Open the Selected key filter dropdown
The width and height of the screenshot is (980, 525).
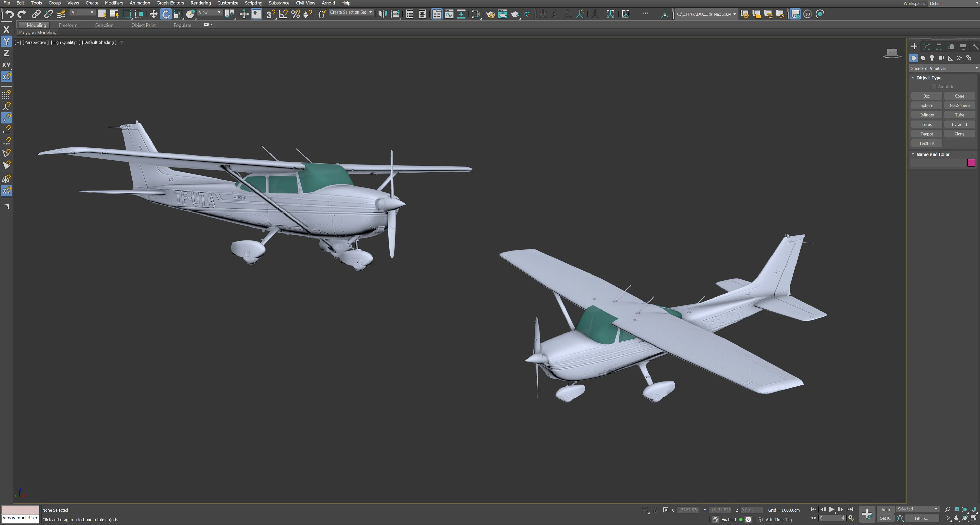tap(917, 509)
